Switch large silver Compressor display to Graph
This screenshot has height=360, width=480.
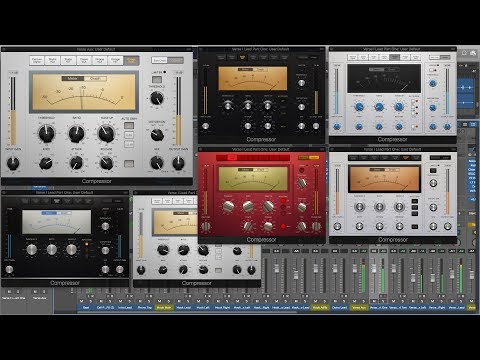click(x=95, y=79)
